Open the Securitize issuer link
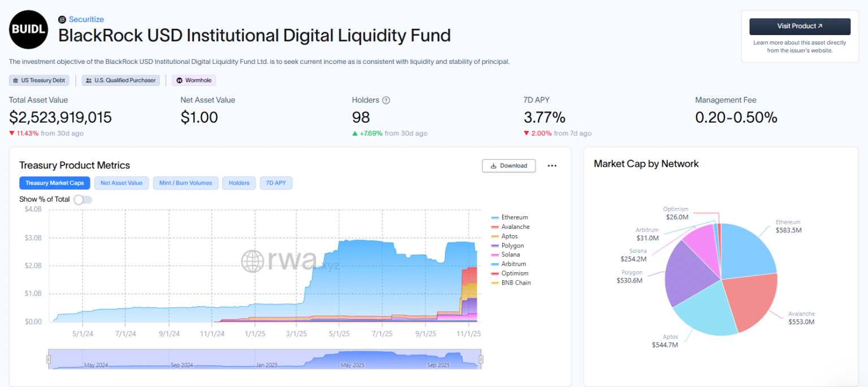Viewport: 868px width, 387px height. coord(86,19)
